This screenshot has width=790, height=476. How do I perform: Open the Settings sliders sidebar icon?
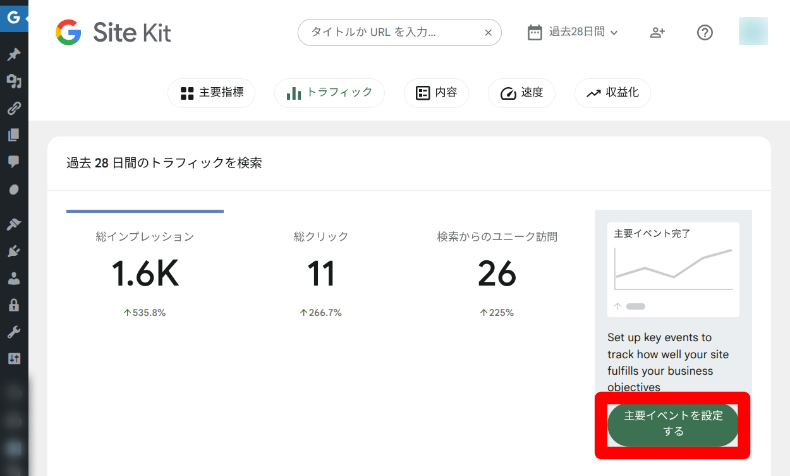point(14,359)
